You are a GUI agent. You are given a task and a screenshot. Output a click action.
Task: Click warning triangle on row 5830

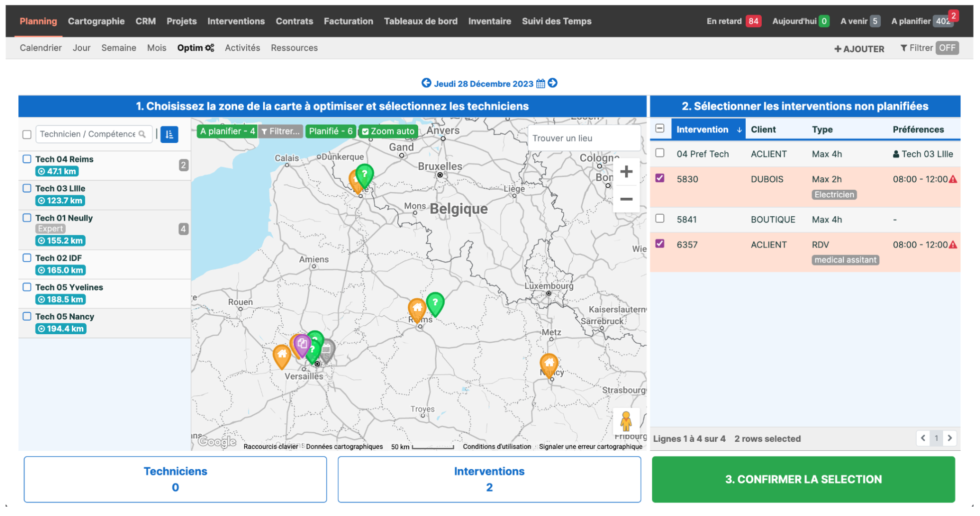click(953, 179)
